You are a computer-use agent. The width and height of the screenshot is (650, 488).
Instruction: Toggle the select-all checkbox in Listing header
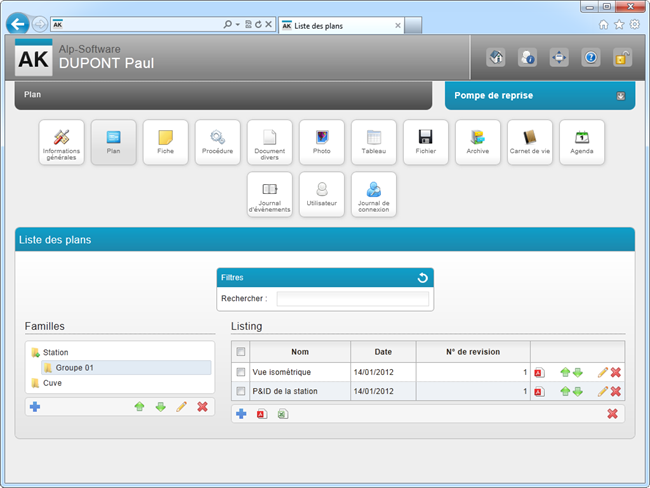click(240, 352)
